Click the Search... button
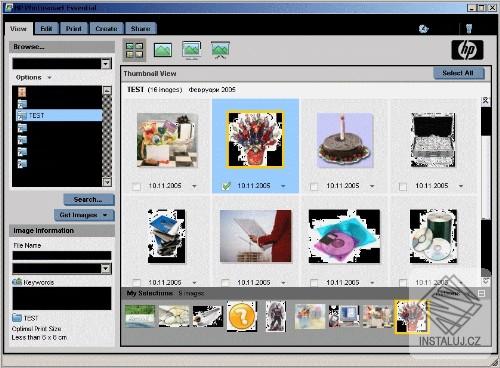The height and width of the screenshot is (368, 500). point(88,200)
